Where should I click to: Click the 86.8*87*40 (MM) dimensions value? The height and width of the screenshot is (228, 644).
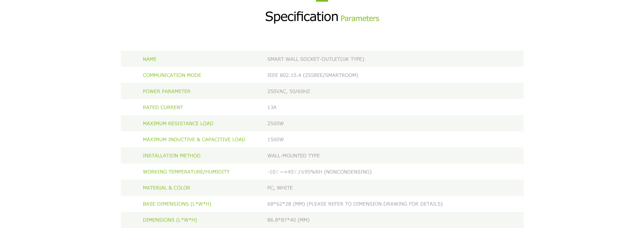(x=288, y=220)
